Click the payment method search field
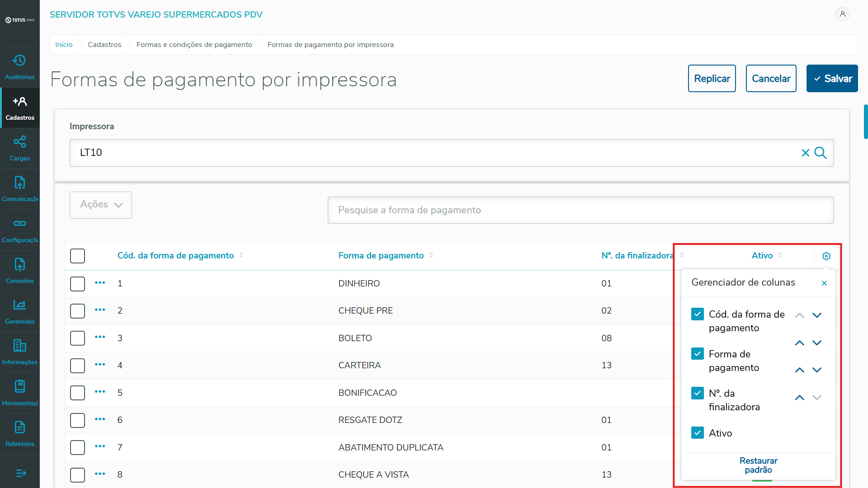 [580, 210]
